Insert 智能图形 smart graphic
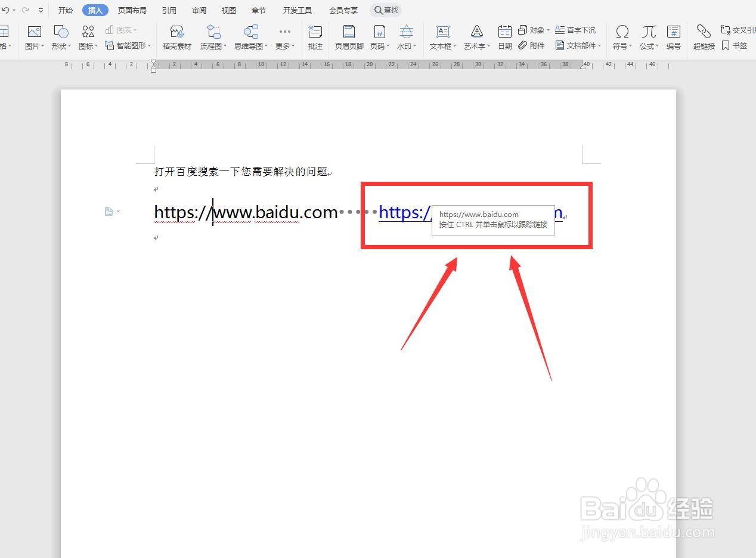The height and width of the screenshot is (558, 756). [x=125, y=45]
